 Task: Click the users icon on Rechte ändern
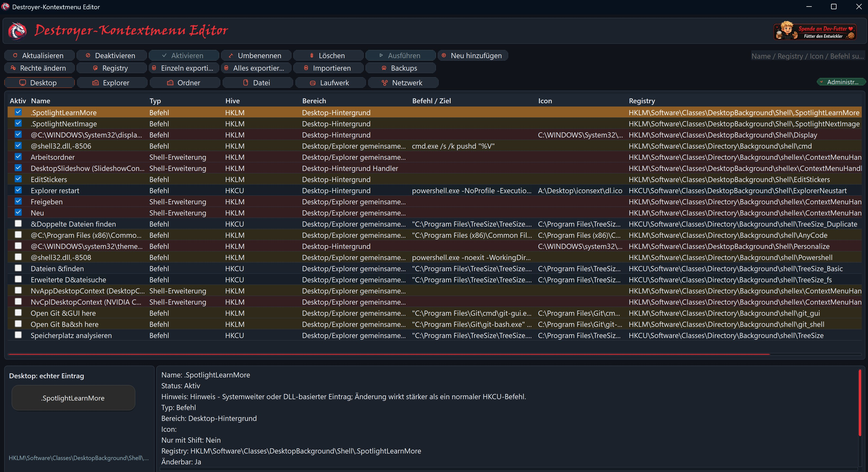coord(13,68)
